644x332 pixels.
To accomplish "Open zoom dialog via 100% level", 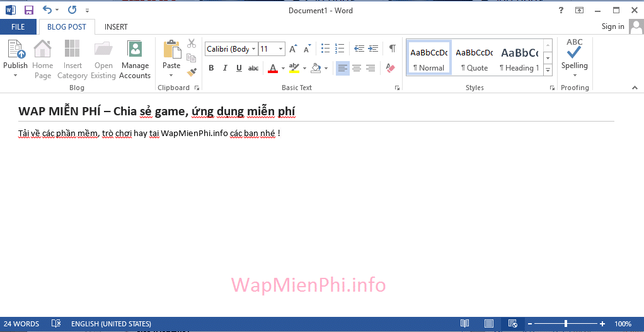I will click(x=623, y=324).
